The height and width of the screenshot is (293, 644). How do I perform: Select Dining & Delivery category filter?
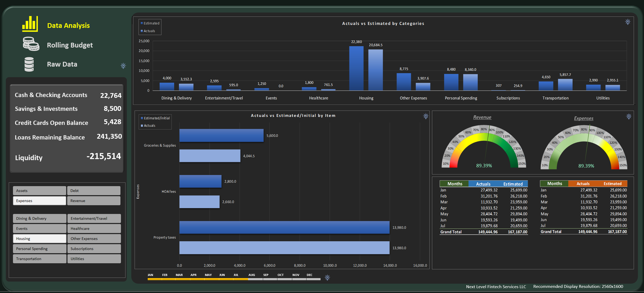point(39,218)
